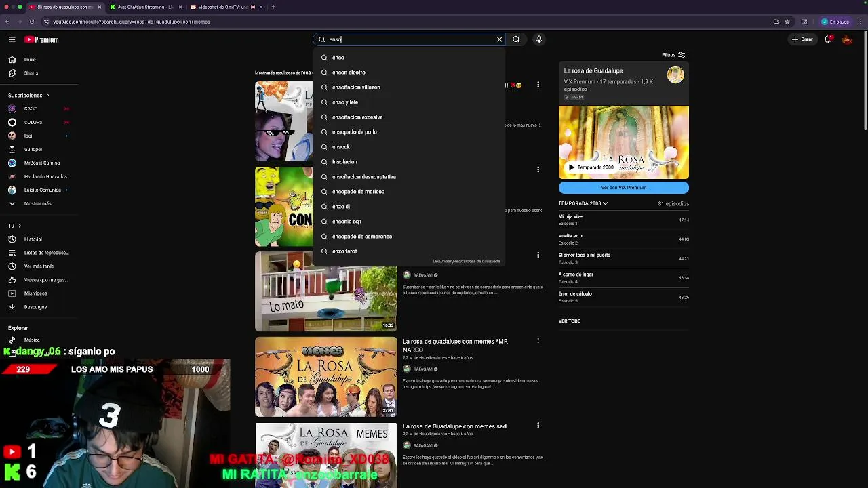868x488 pixels.
Task: Expand Mostrar más subscriptions
Action: click(x=31, y=204)
